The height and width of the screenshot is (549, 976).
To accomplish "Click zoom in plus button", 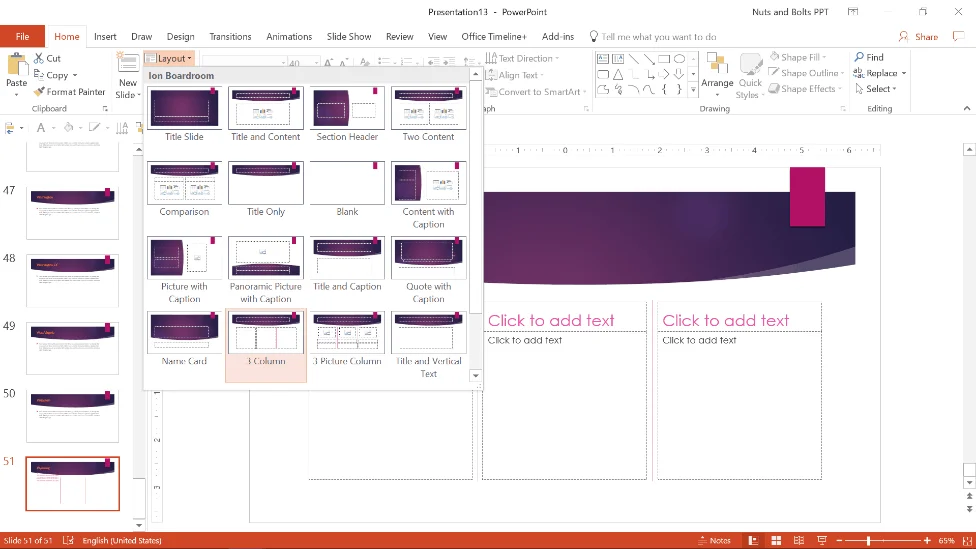I will click(x=927, y=540).
